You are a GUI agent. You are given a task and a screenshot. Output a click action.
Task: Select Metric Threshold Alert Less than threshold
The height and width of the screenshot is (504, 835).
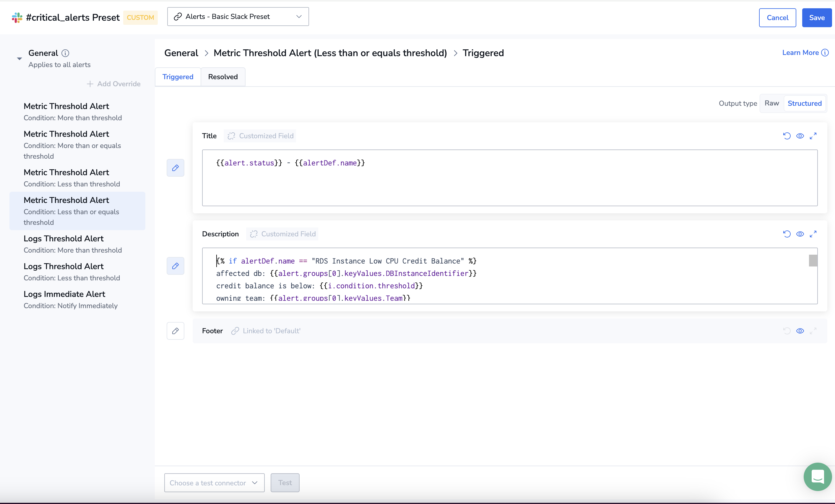pyautogui.click(x=78, y=178)
